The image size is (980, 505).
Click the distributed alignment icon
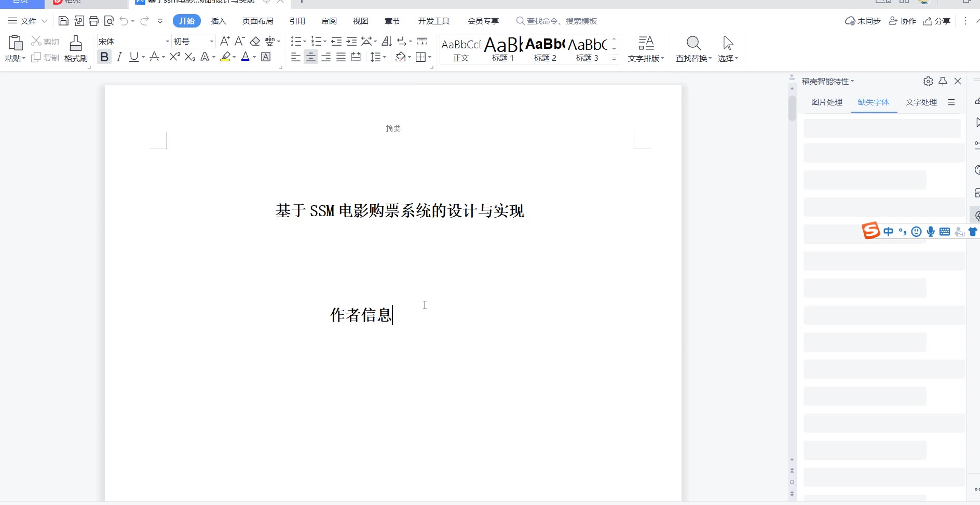(356, 57)
